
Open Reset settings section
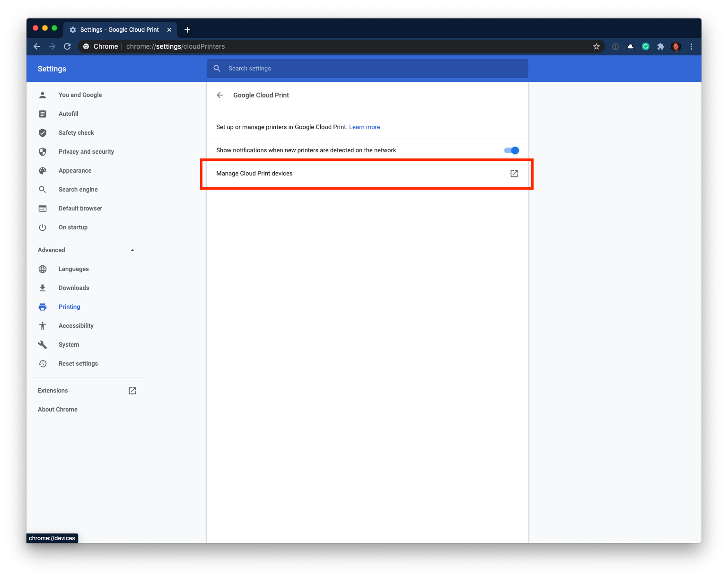click(x=78, y=364)
